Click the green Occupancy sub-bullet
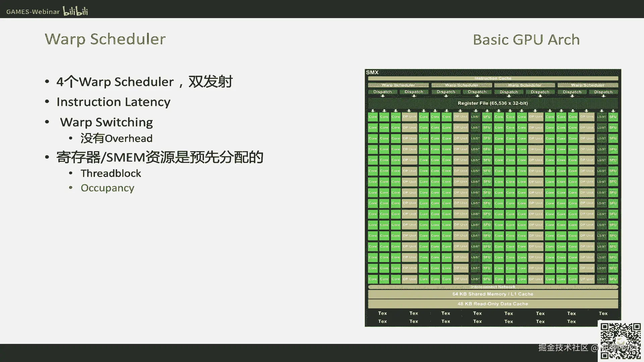 click(107, 188)
